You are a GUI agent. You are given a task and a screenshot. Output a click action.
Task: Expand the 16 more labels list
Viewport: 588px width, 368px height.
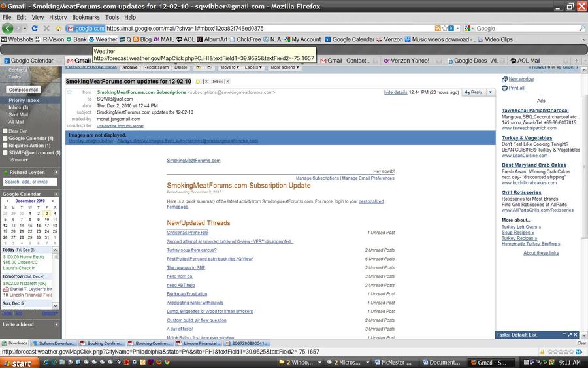coord(18,160)
